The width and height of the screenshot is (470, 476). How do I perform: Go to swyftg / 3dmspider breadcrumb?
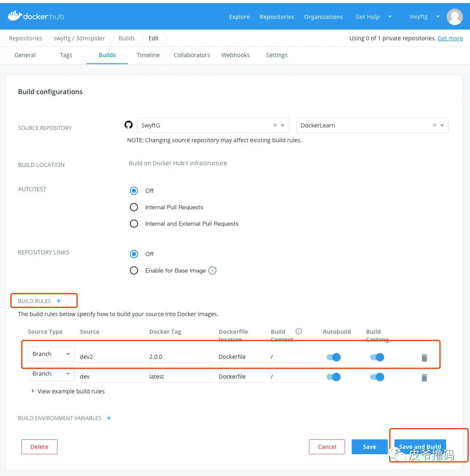point(79,38)
